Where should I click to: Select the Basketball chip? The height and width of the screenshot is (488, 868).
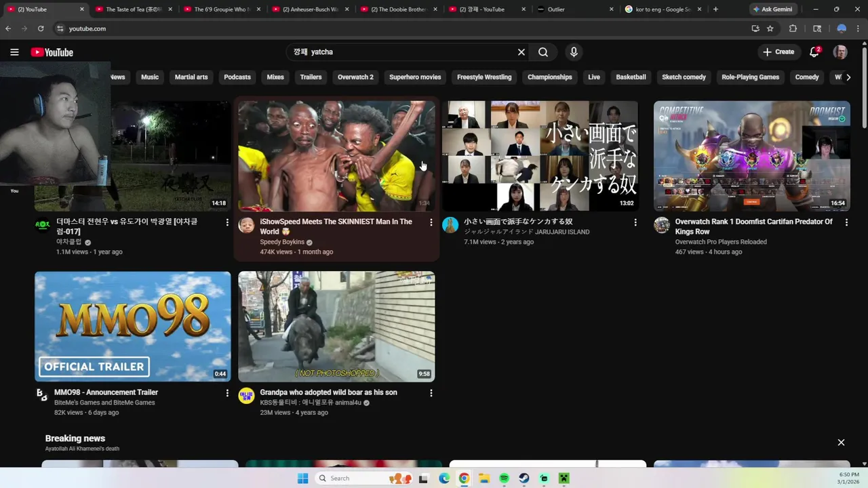click(x=631, y=77)
